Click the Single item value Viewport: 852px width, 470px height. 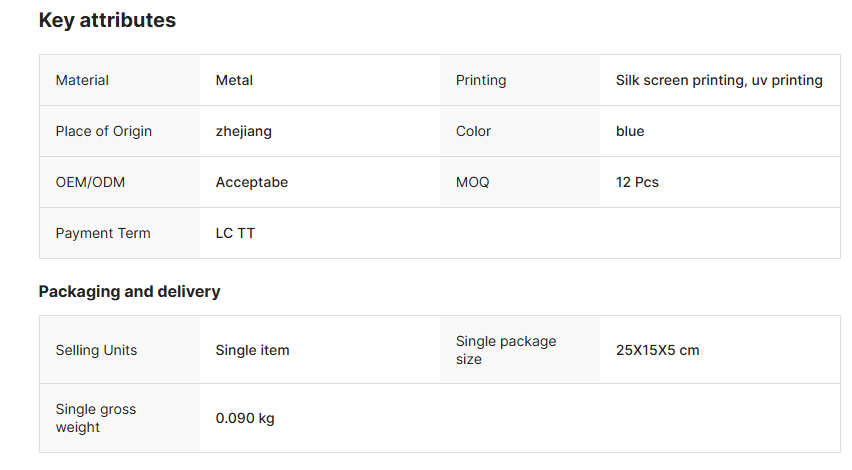(252, 350)
